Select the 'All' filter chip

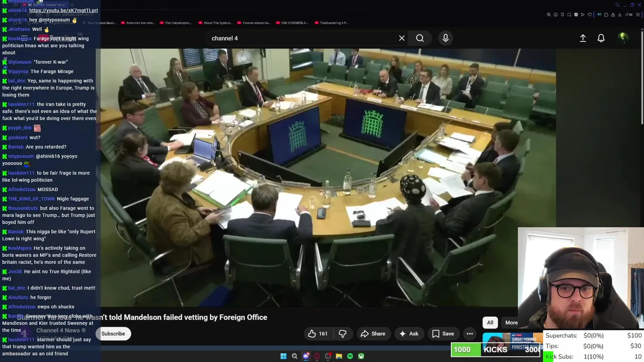coord(490,323)
